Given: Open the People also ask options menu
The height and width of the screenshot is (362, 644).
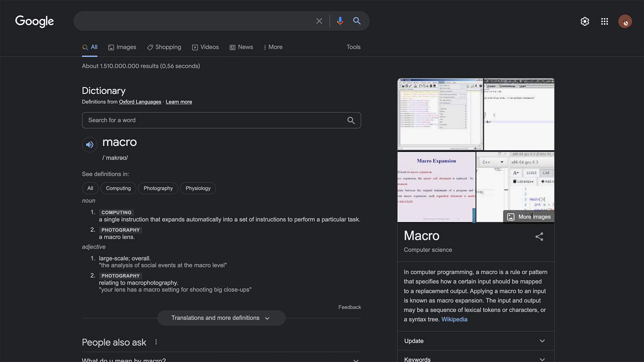Looking at the screenshot, I should point(156,342).
